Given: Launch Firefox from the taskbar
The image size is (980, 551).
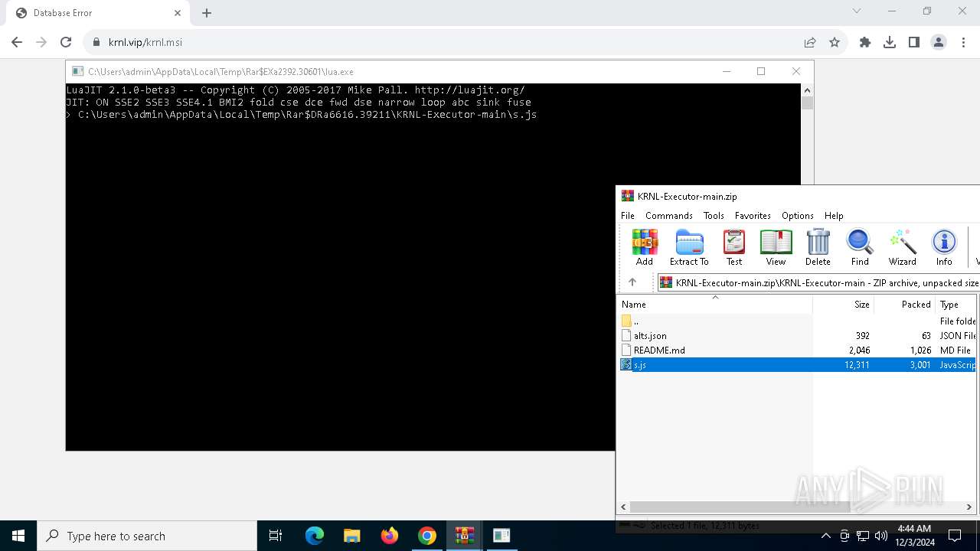Looking at the screenshot, I should [x=390, y=536].
